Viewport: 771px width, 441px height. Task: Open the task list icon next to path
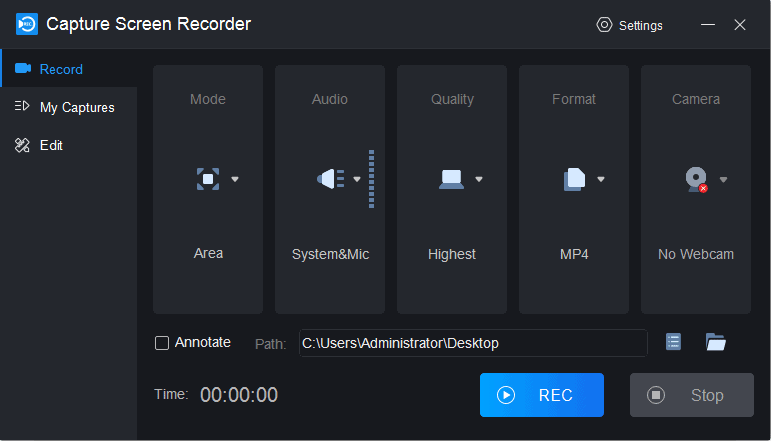(x=673, y=342)
